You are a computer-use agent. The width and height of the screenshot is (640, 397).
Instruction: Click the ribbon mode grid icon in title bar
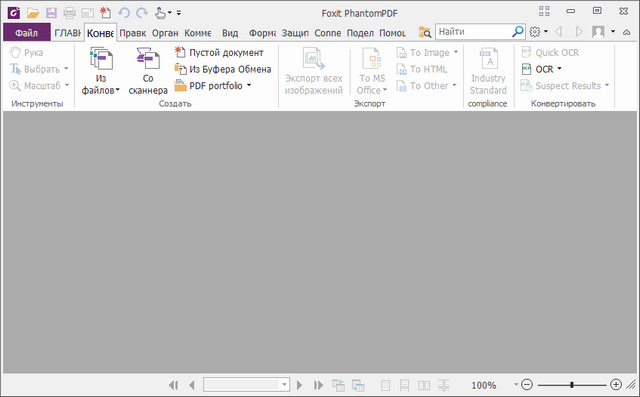pos(544,11)
